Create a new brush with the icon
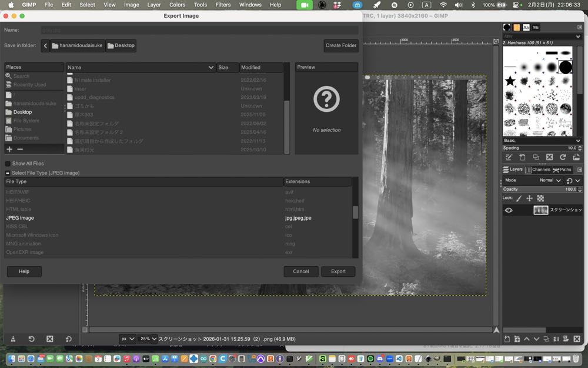The width and height of the screenshot is (588, 368). (522, 157)
